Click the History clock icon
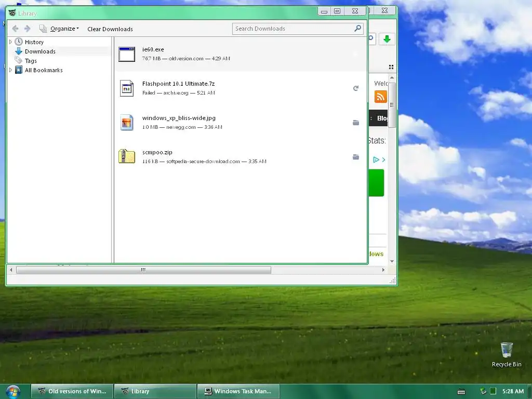 [x=19, y=42]
